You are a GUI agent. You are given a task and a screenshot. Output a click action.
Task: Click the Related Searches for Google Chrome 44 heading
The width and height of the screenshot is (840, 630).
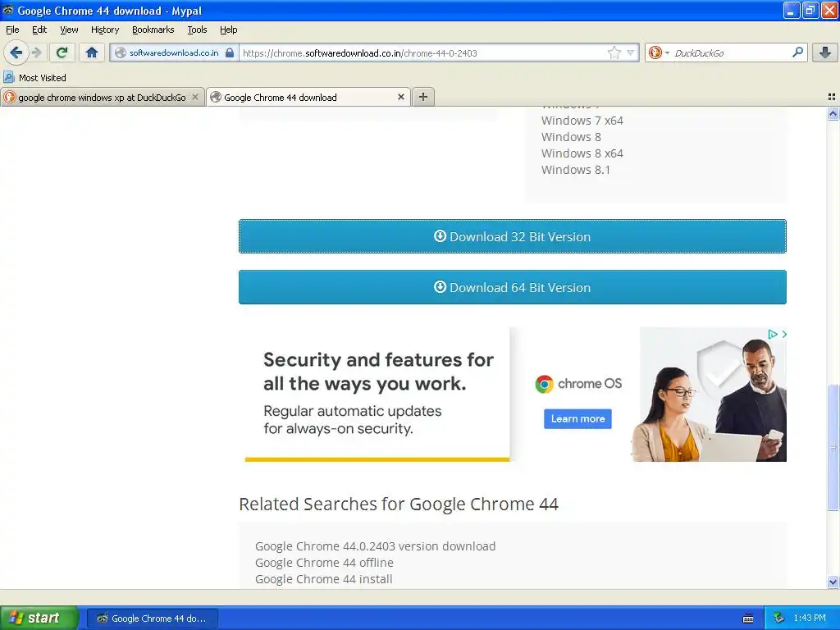tap(399, 504)
